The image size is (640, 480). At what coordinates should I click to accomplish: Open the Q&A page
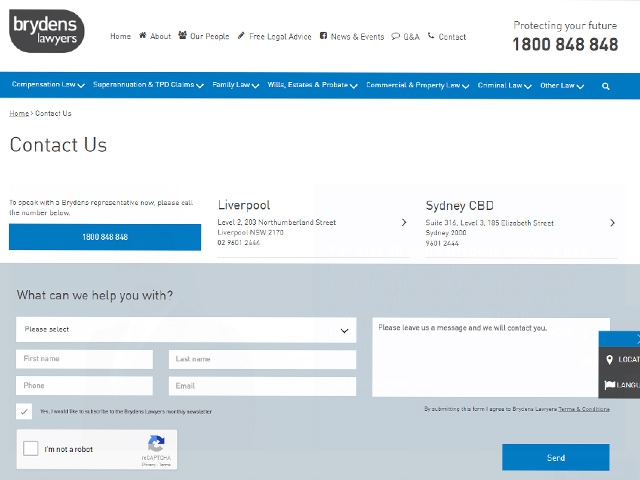point(411,37)
